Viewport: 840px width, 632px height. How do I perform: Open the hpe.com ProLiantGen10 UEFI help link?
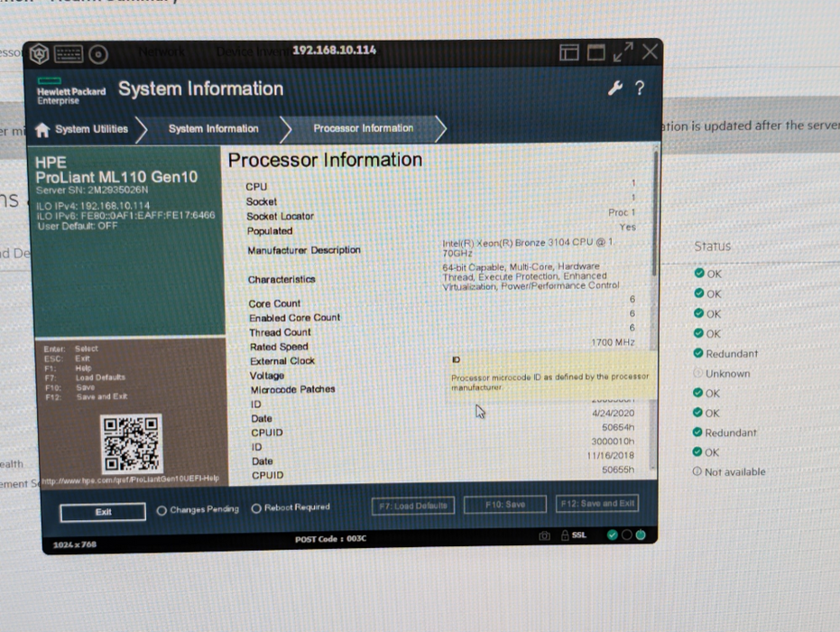pos(130,479)
